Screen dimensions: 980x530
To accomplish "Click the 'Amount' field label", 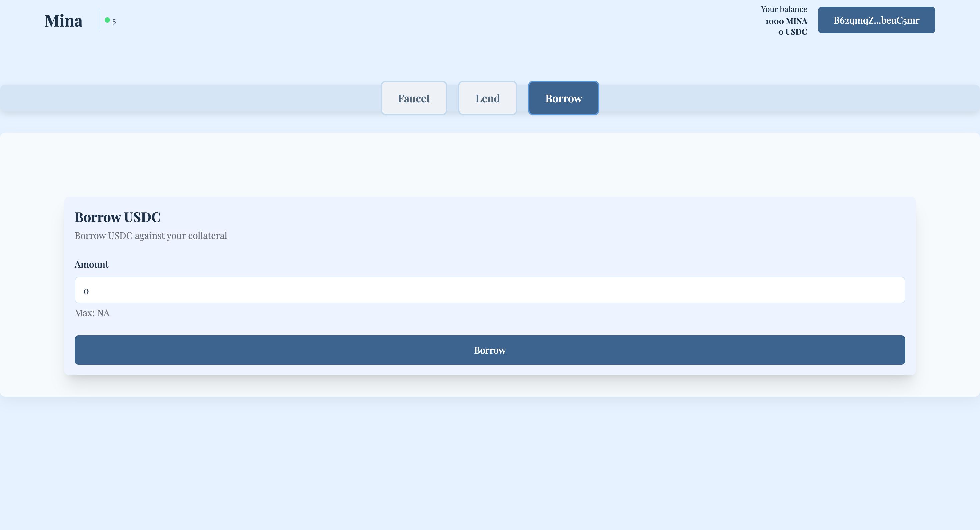I will coord(91,264).
